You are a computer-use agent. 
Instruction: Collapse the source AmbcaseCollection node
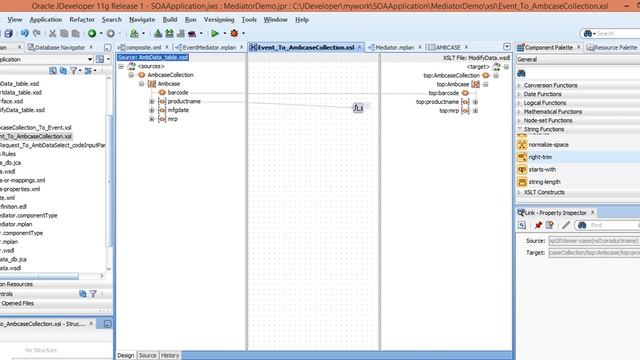[131, 75]
